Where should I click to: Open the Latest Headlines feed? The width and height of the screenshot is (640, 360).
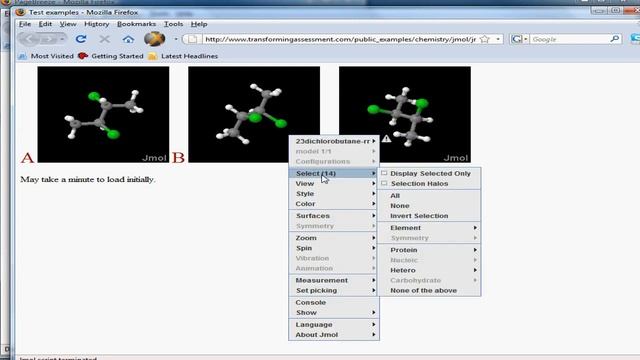pos(183,56)
